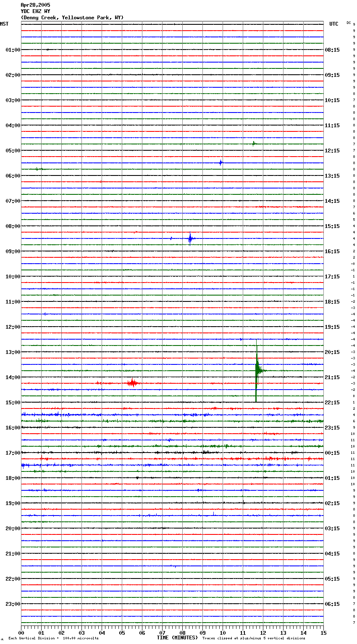Screen dimensions: 357x644
Task: Click the small blue event on 05:30 trace
Action: point(220,163)
